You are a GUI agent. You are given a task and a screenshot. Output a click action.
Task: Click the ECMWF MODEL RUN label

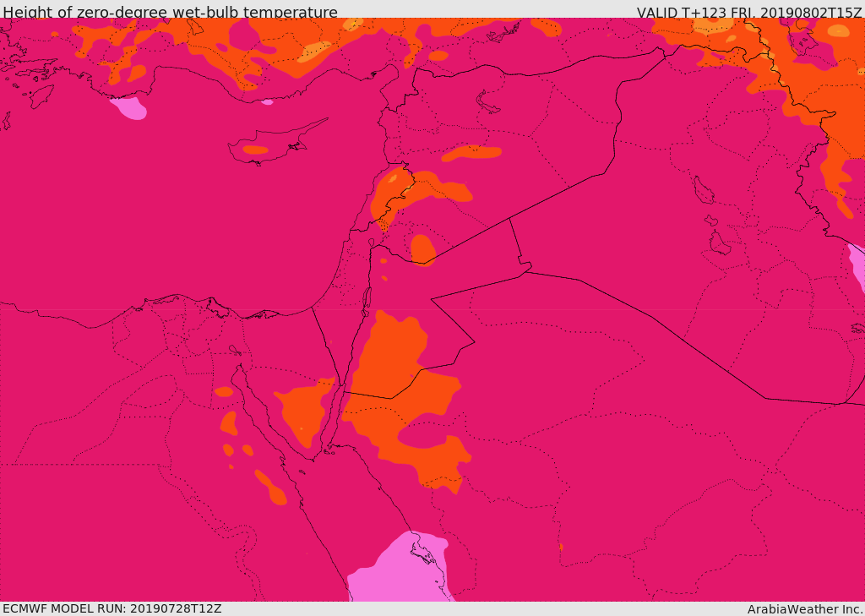[x=112, y=608]
